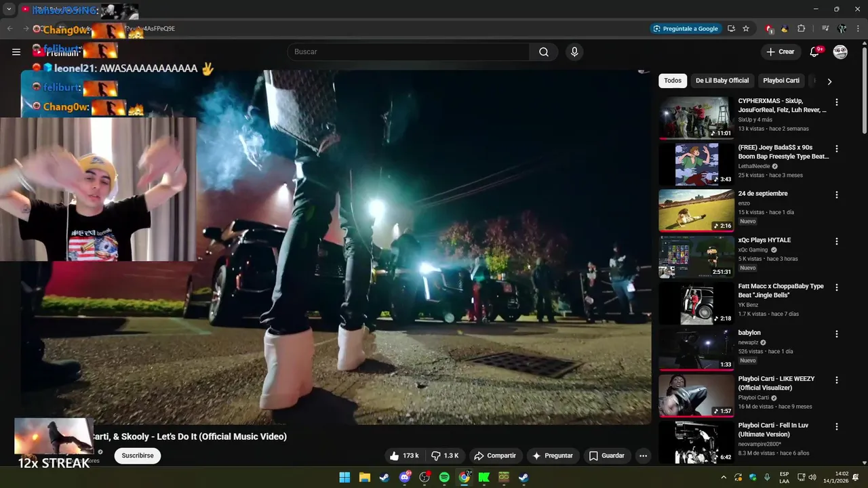Open Chrome three-dot menu
868x488 pixels.
858,28
